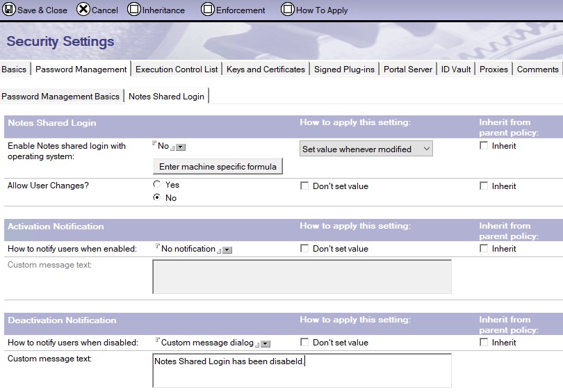
Task: Click the Inheritance action label
Action: 163,10
